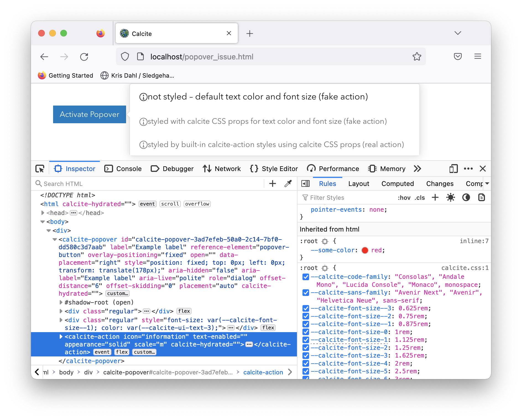
Task: Toggle dark color-scheme simulation moon icon
Action: click(466, 197)
